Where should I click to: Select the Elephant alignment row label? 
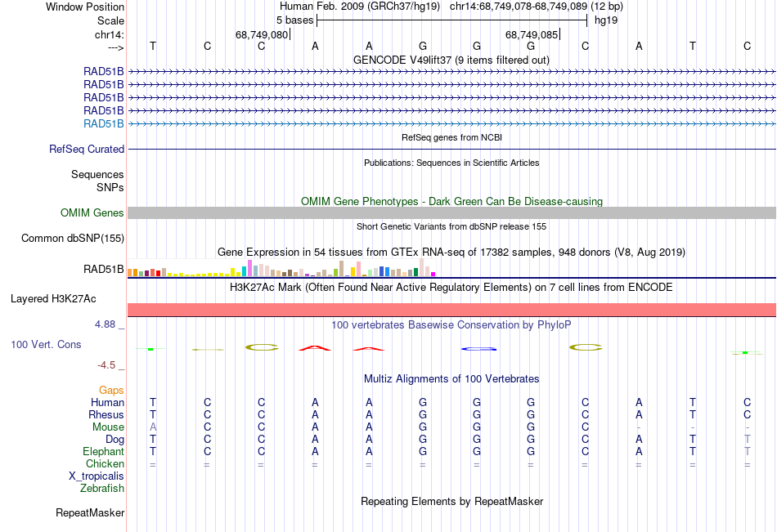point(104,451)
